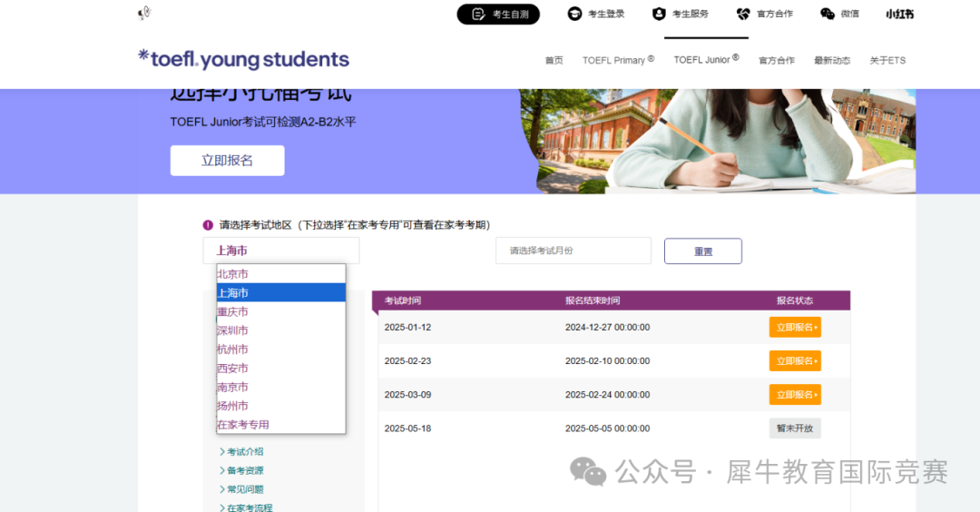Click 立即报名 for the 2025-03-09 exam

pyautogui.click(x=795, y=395)
